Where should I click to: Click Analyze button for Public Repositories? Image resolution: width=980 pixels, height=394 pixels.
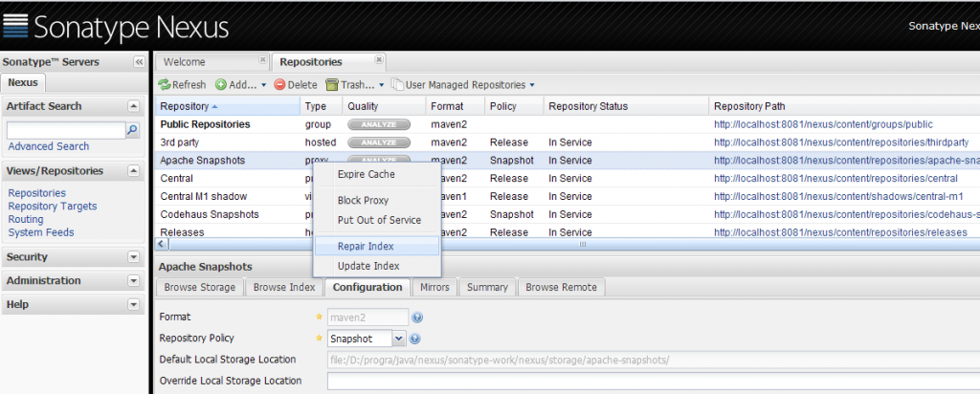(x=379, y=125)
